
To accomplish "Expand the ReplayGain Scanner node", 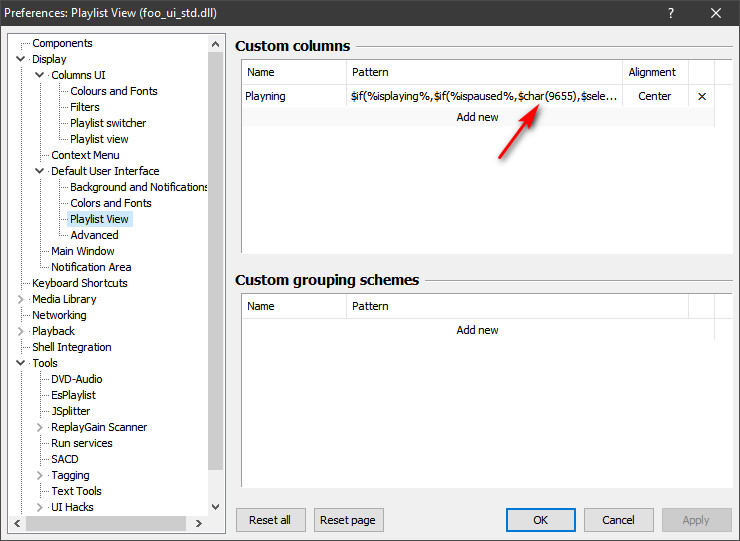I will [x=40, y=427].
